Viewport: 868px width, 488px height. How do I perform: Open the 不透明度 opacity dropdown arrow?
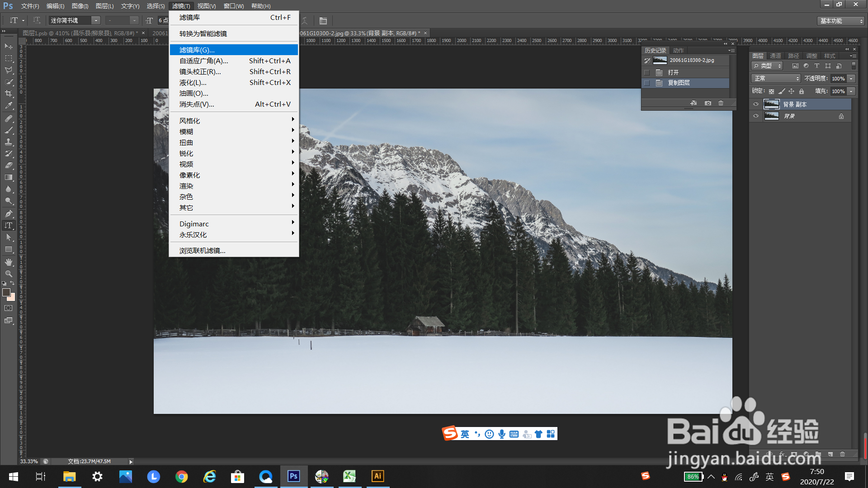(x=851, y=79)
